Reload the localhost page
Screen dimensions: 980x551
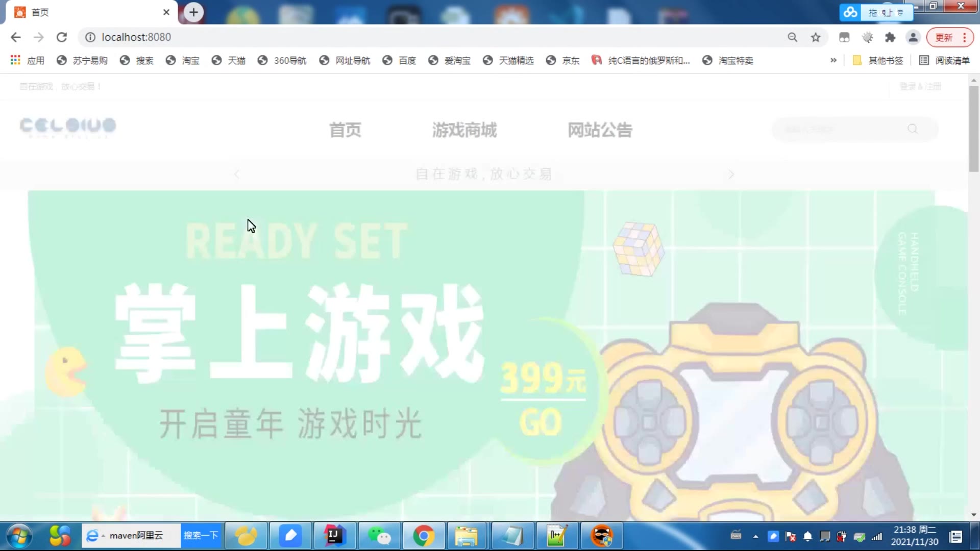click(x=62, y=37)
